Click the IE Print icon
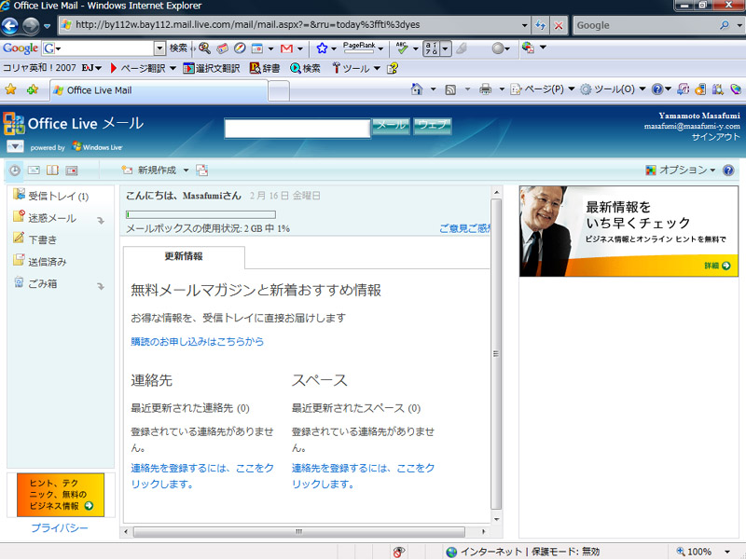The width and height of the screenshot is (746, 560). coord(485,89)
